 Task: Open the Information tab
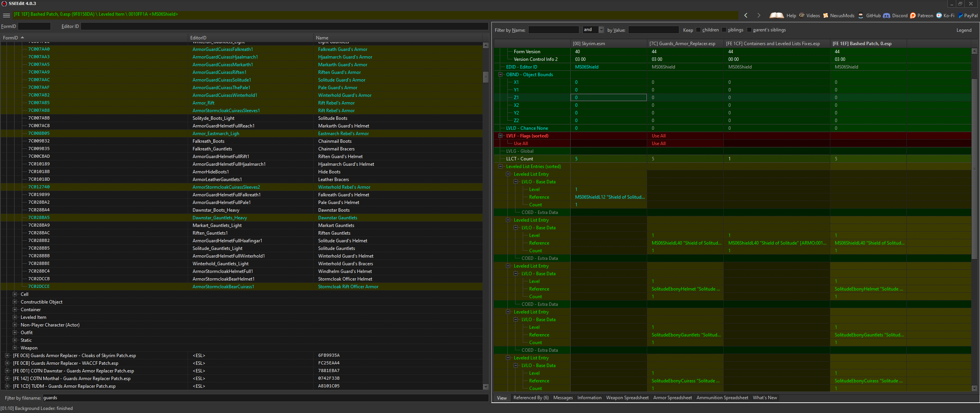(589, 398)
